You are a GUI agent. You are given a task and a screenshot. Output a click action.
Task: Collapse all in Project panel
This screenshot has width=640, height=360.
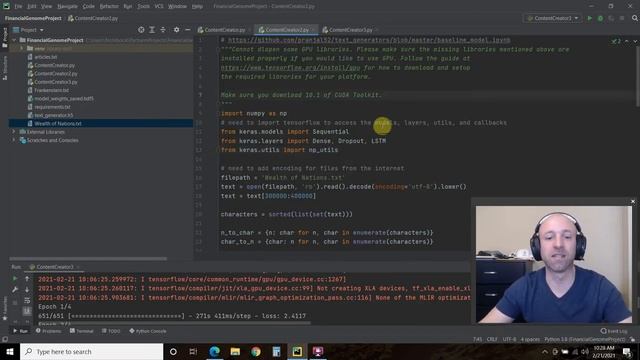pos(163,30)
